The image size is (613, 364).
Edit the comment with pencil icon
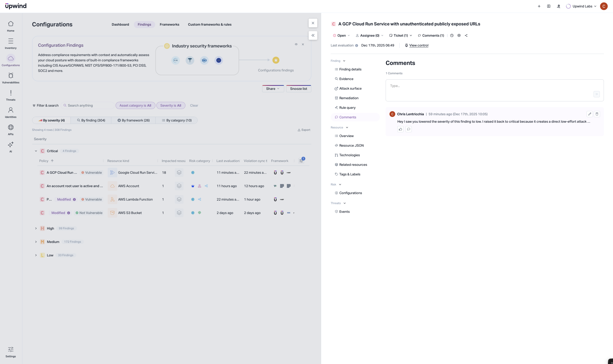click(x=589, y=114)
